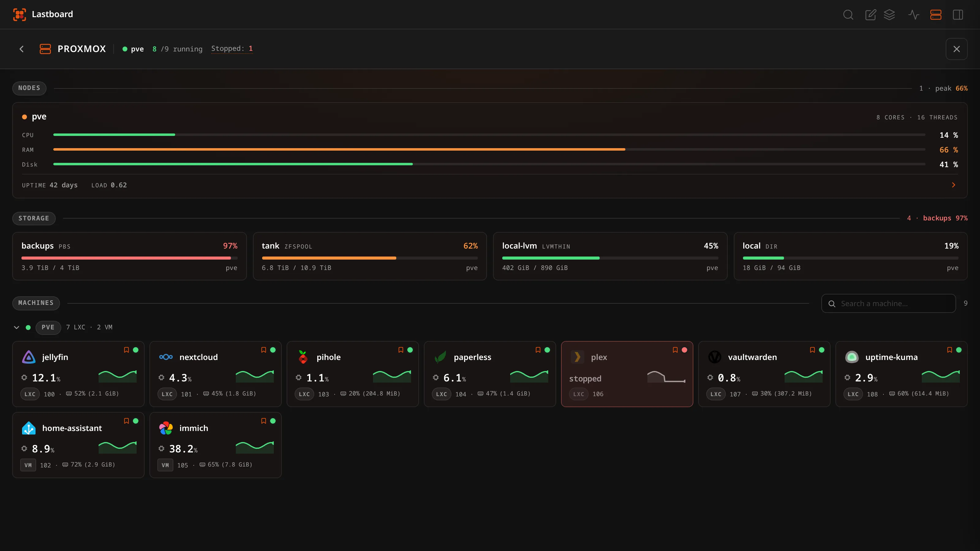Click the jellyfin CPU sparkline graph
Image resolution: width=980 pixels, height=551 pixels.
point(118,377)
